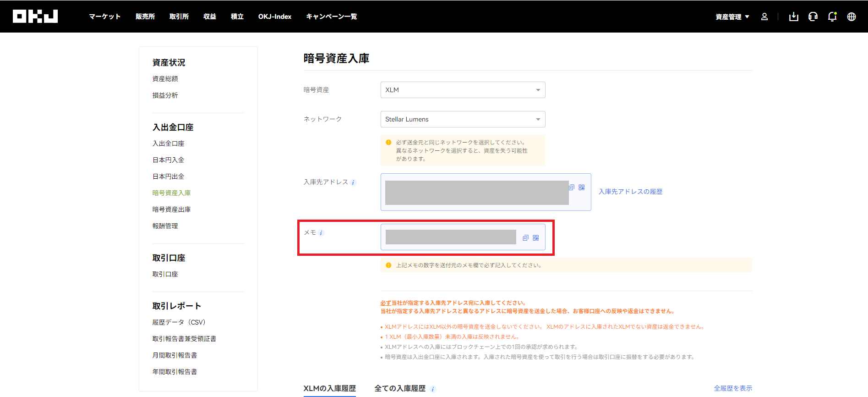The width and height of the screenshot is (868, 397).
Task: Open the user account icon
Action: (x=764, y=17)
